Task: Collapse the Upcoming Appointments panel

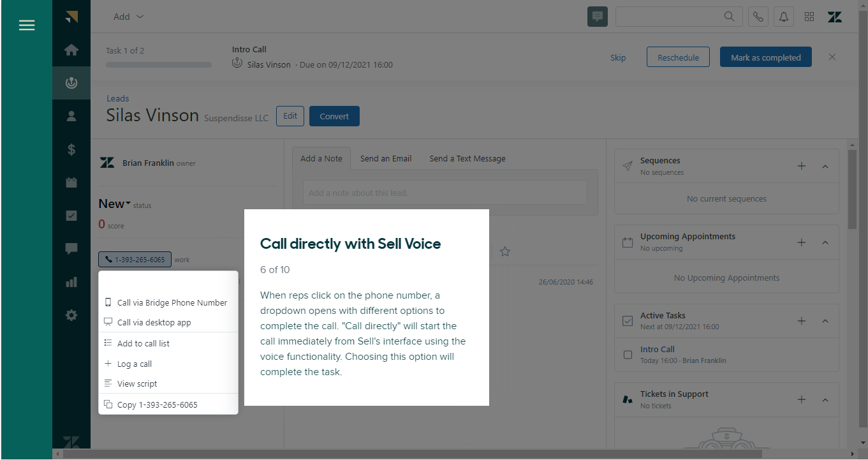Action: click(x=825, y=243)
